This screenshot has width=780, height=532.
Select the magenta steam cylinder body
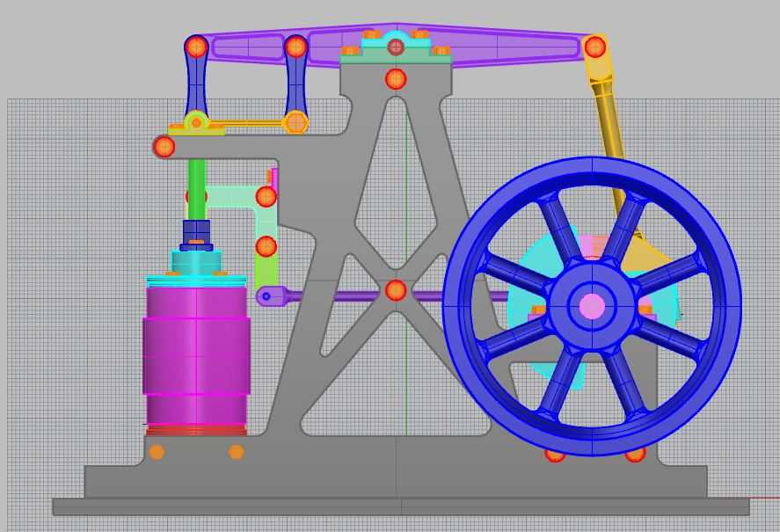pyautogui.click(x=196, y=356)
